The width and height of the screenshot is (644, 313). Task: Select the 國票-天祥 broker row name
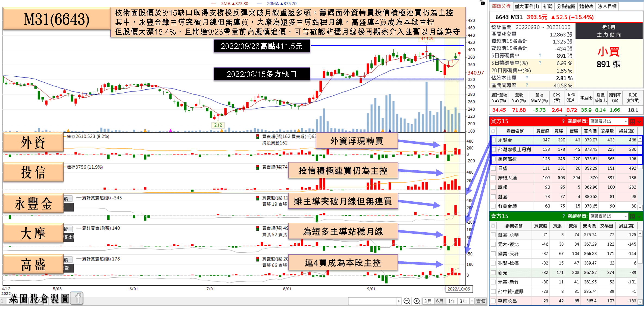pyautogui.click(x=508, y=253)
